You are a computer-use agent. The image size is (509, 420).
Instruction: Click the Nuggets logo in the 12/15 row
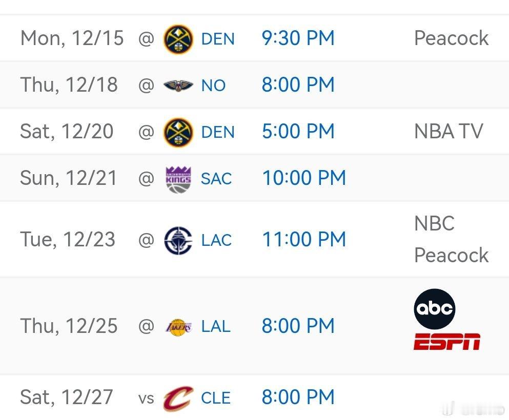click(x=178, y=39)
